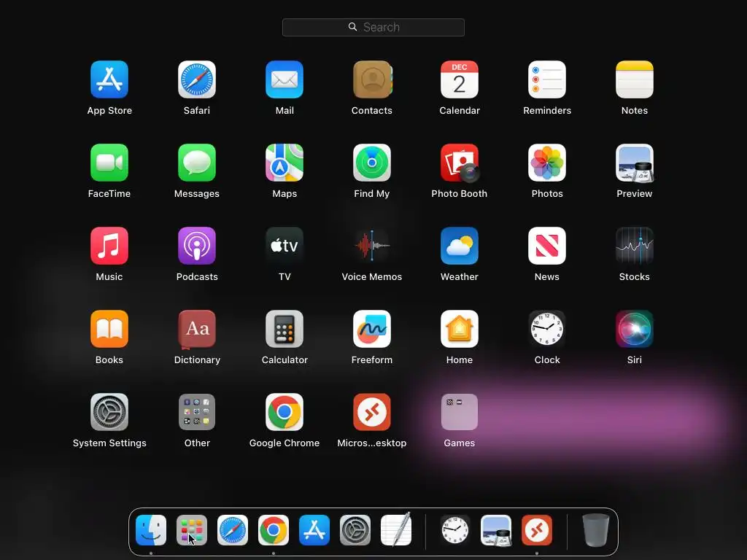
Task: Open System Settings from Launchpad grid
Action: click(109, 412)
